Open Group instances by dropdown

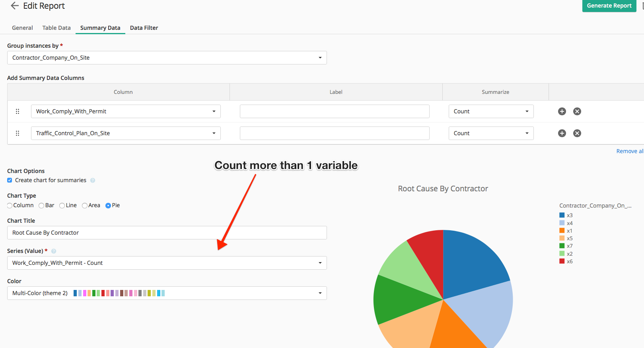tap(167, 58)
